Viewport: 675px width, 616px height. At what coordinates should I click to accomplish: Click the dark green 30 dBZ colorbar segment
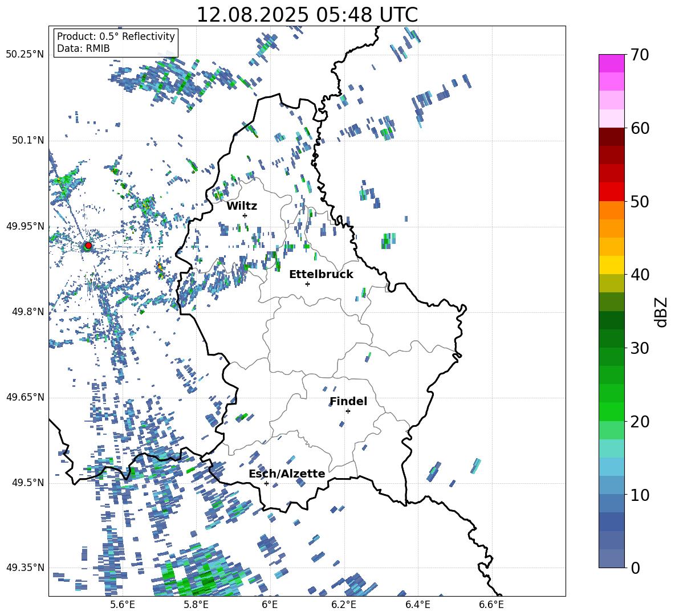click(x=611, y=338)
